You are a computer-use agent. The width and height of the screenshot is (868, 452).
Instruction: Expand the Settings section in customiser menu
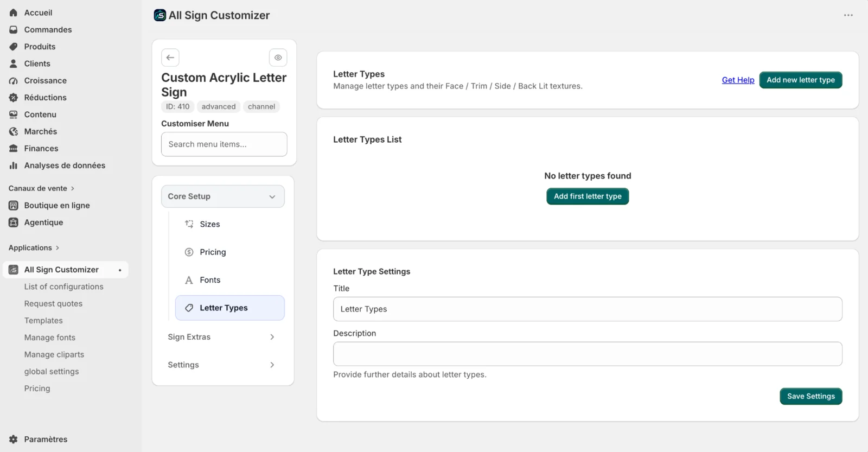(x=223, y=365)
